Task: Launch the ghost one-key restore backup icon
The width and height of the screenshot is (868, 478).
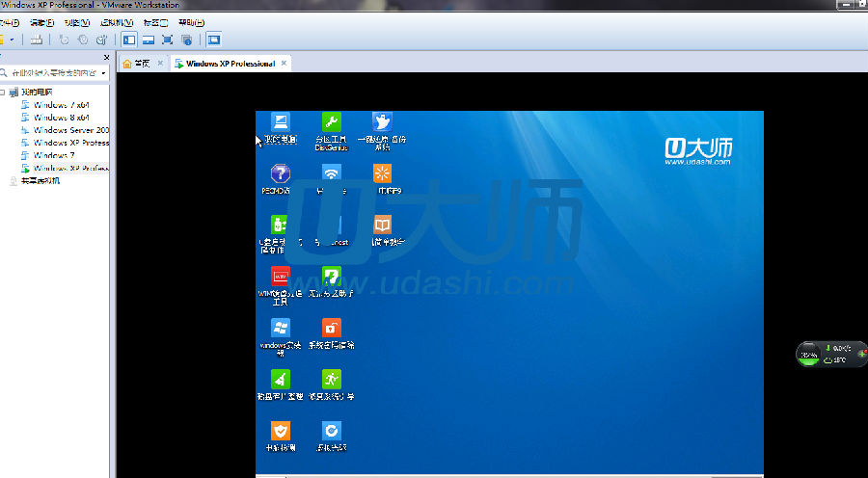Action: [382, 124]
